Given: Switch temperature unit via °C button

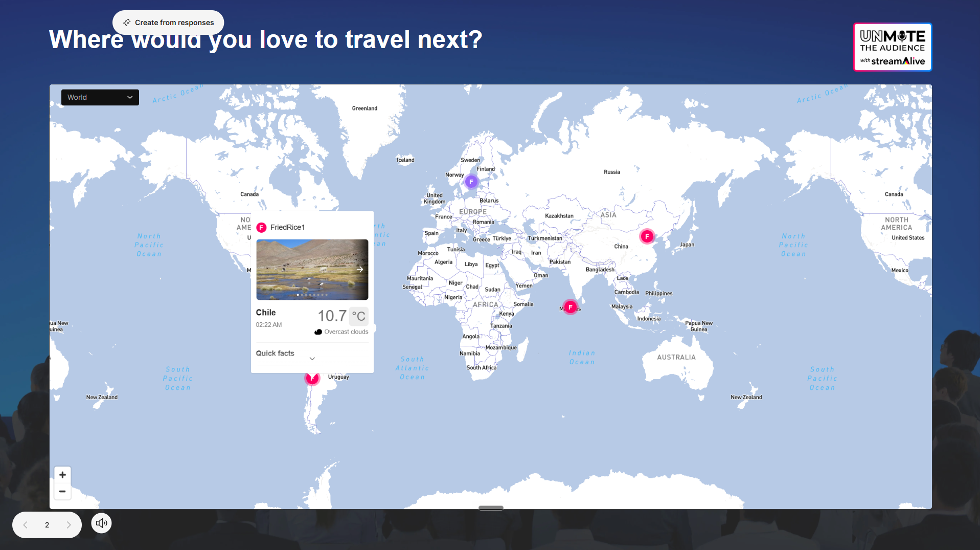Looking at the screenshot, I should pyautogui.click(x=358, y=316).
